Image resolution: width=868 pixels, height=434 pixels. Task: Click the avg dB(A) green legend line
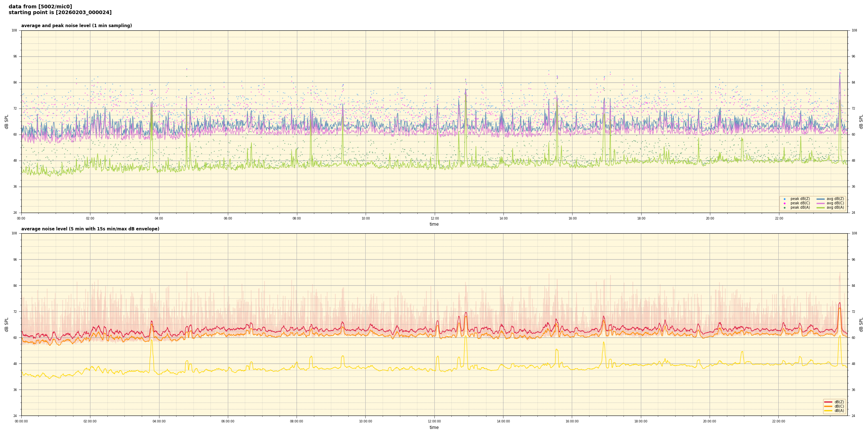tap(820, 208)
